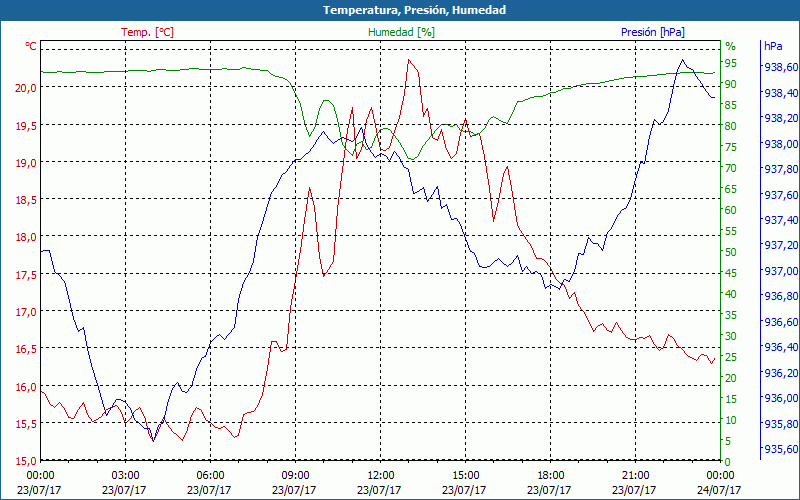
Task: Click the 936,20 pressure axis value
Action: point(781,373)
